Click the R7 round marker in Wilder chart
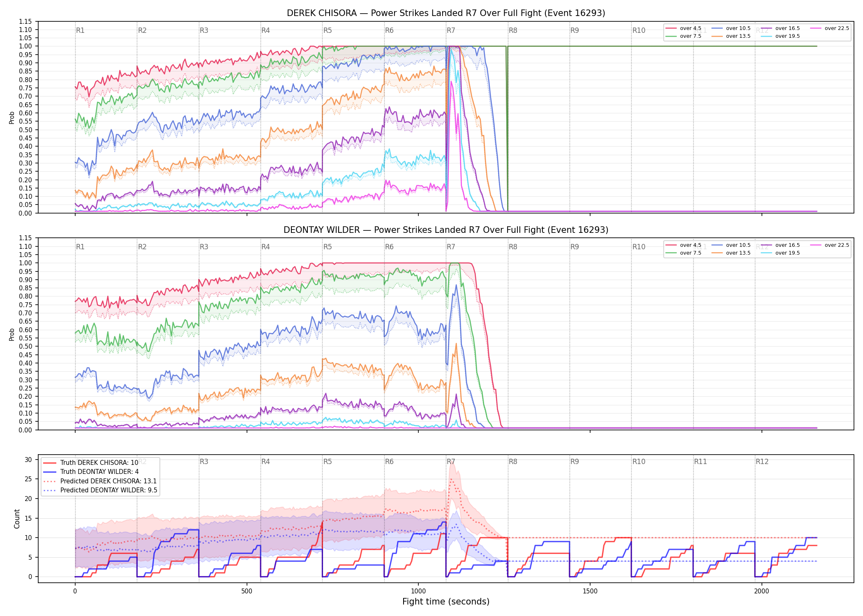 coord(451,247)
